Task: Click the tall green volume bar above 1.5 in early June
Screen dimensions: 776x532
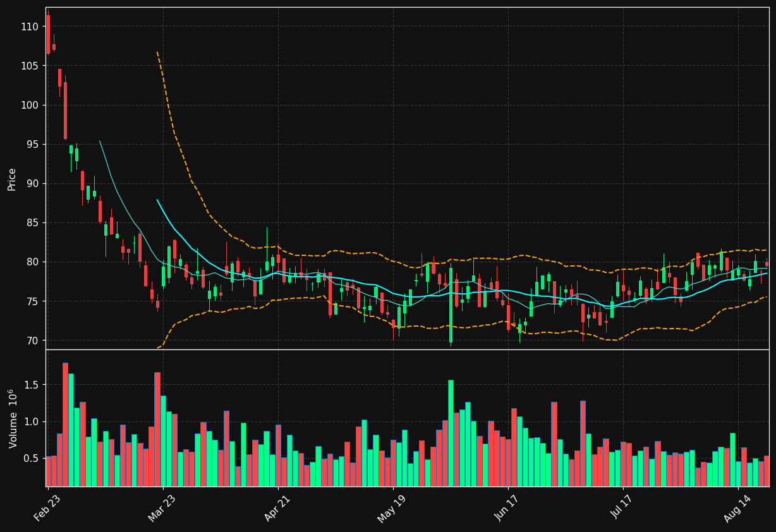Action: coord(451,433)
